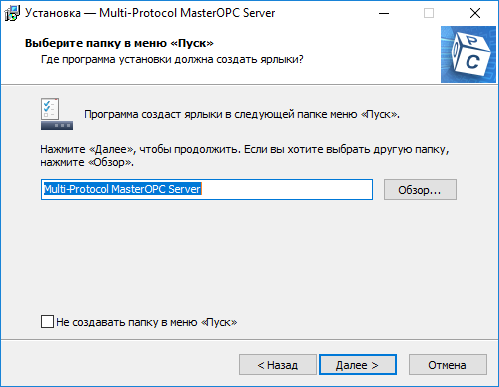Click the «Программа создаст ярлыки» description text
Image resolution: width=499 pixels, height=387 pixels.
pos(242,114)
